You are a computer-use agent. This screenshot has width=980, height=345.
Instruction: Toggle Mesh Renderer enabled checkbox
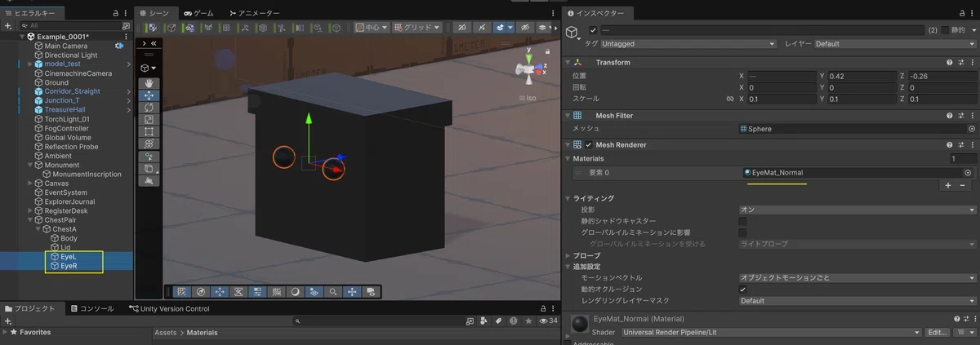pyautogui.click(x=589, y=144)
